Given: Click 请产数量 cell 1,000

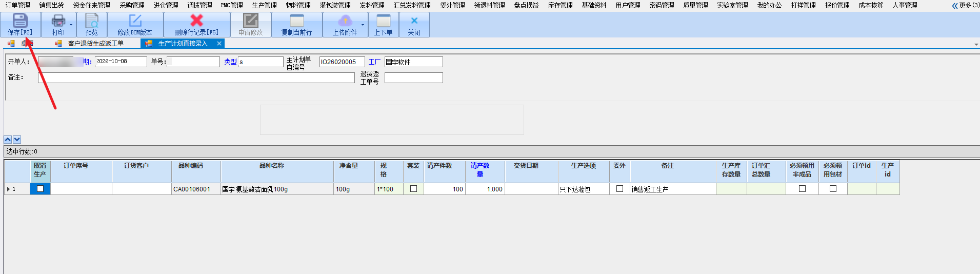Looking at the screenshot, I should (485, 189).
